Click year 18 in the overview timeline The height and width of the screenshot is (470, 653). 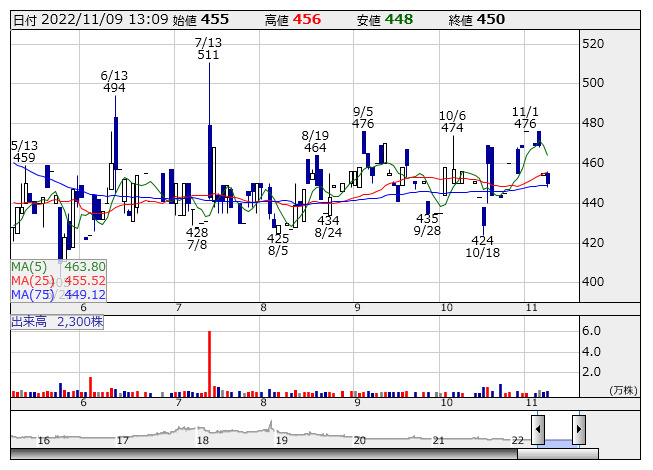pos(202,440)
